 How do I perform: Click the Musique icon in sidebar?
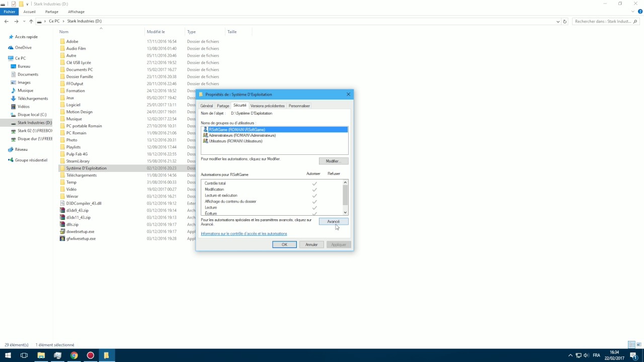[14, 90]
